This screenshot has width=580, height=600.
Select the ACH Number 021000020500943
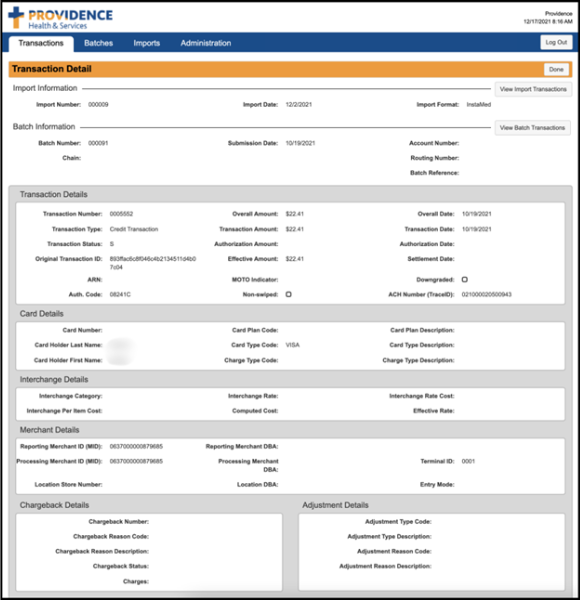tap(487, 294)
